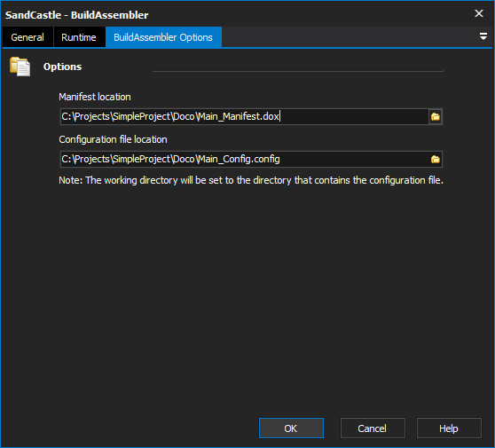
Task: Click the OK button
Action: [291, 428]
